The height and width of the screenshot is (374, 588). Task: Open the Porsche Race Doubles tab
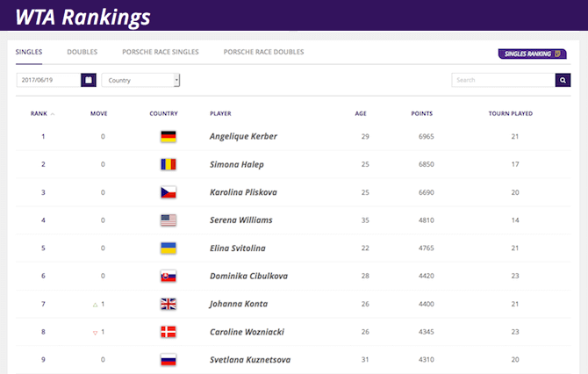tap(263, 52)
